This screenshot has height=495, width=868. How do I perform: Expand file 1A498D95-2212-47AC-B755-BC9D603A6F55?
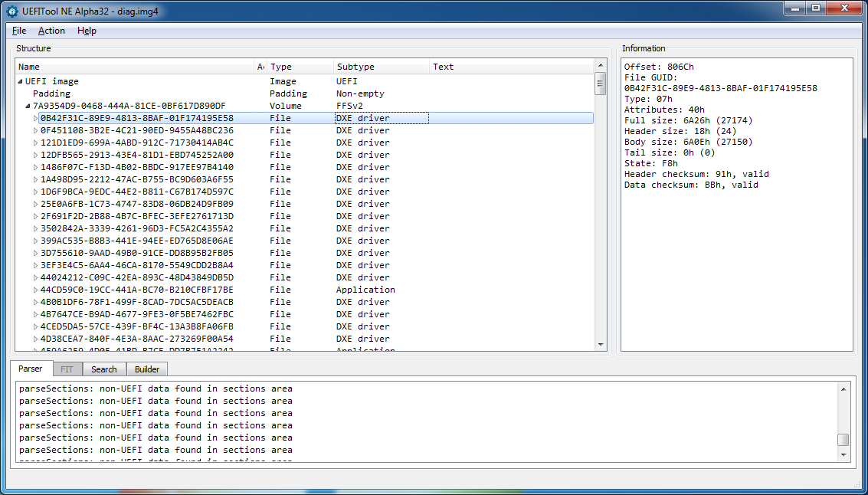(35, 179)
